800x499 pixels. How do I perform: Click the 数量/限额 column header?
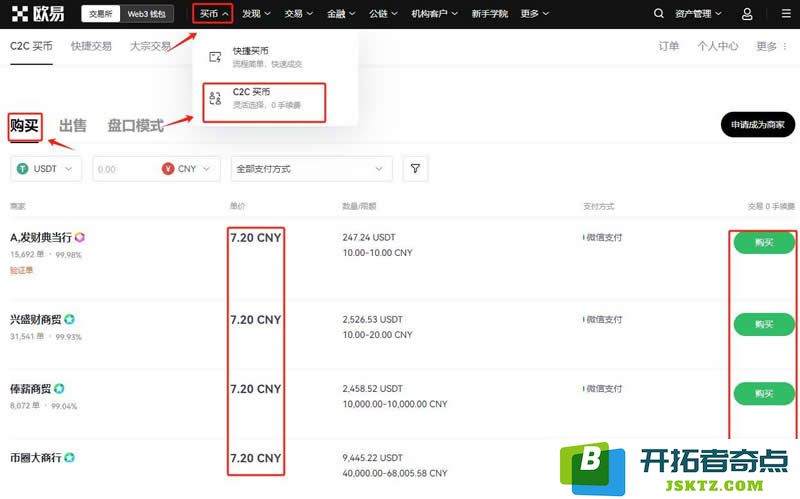[359, 206]
